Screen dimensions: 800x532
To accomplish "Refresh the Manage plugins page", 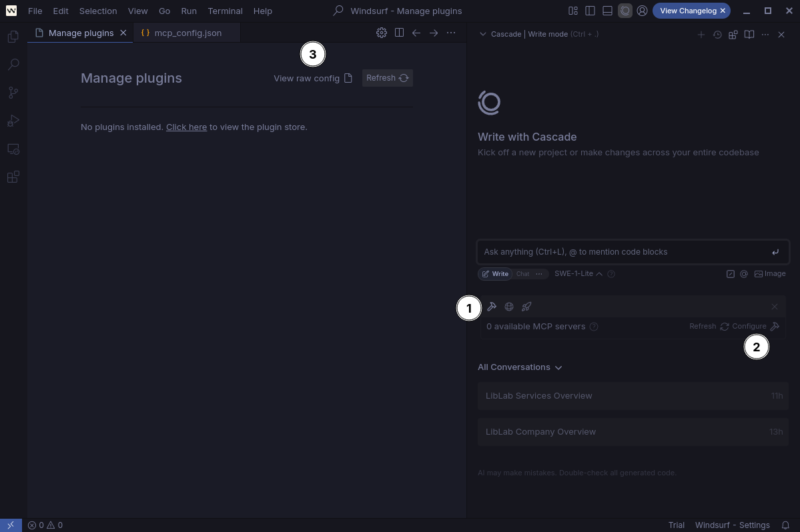I will coord(387,78).
